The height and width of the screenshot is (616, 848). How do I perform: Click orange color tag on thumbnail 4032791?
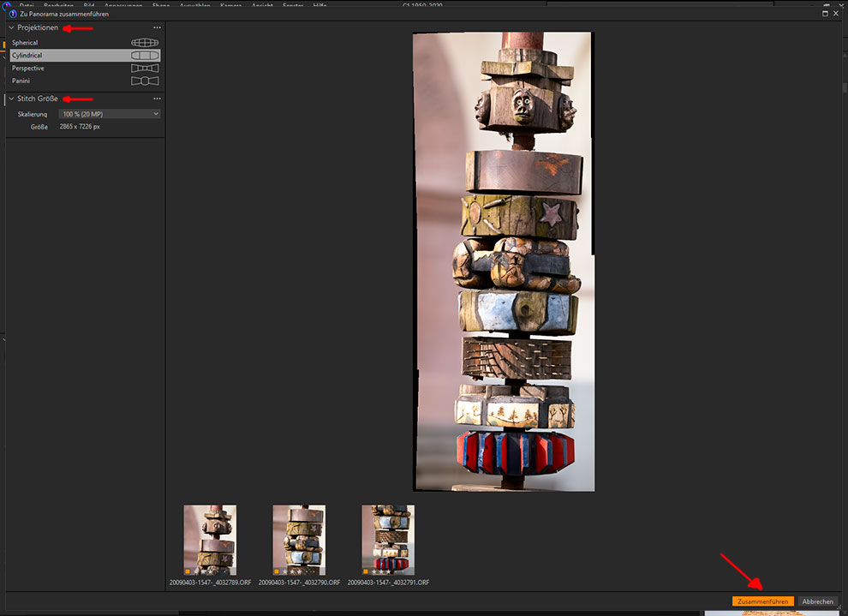point(366,571)
